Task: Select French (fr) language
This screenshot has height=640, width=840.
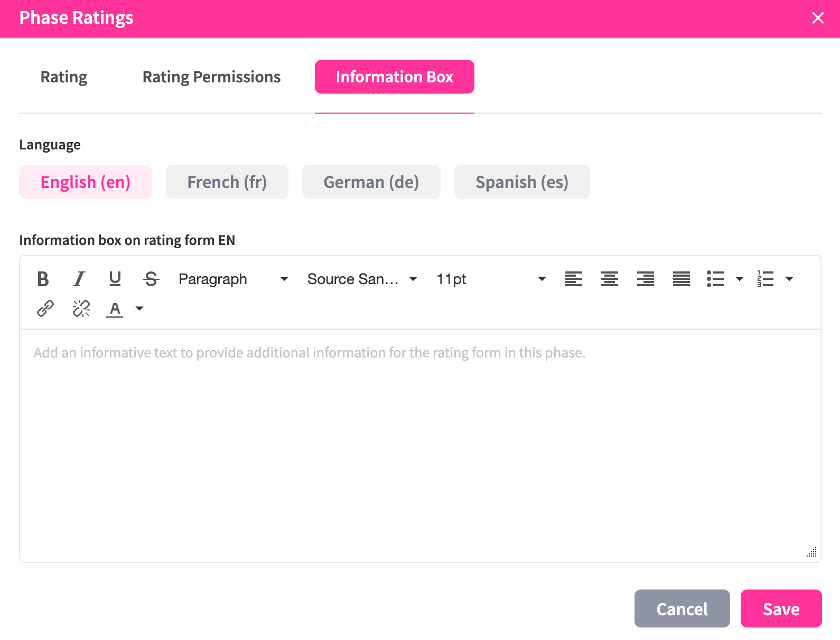Action: 227,182
